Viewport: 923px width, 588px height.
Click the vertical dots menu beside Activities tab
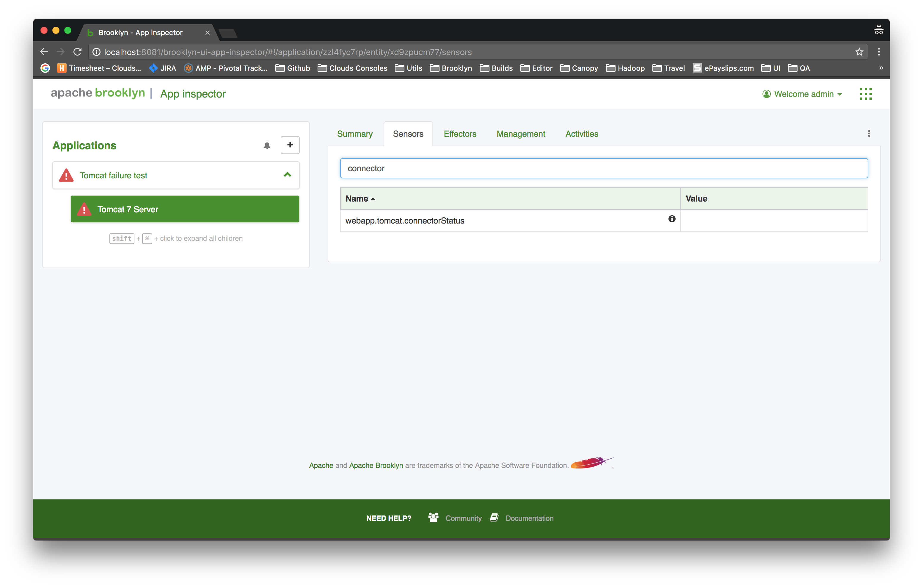coord(869,133)
